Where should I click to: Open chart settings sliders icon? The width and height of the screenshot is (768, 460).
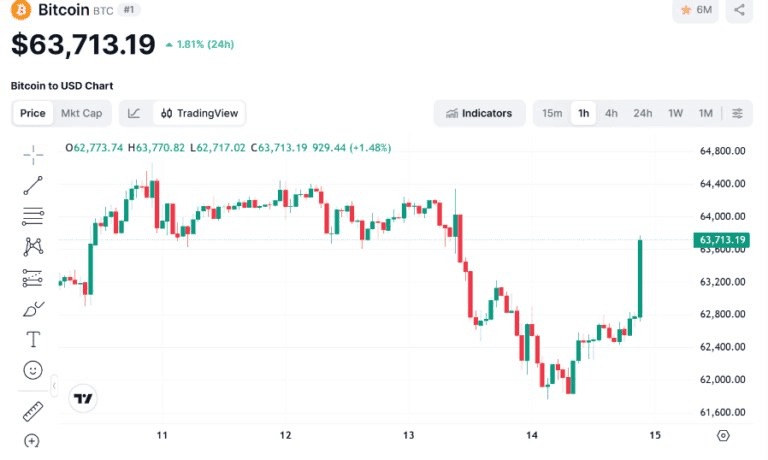click(737, 113)
